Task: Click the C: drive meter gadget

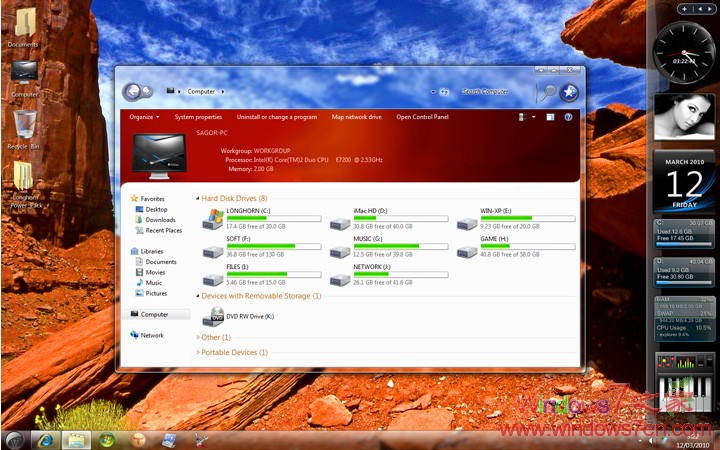Action: point(684,234)
